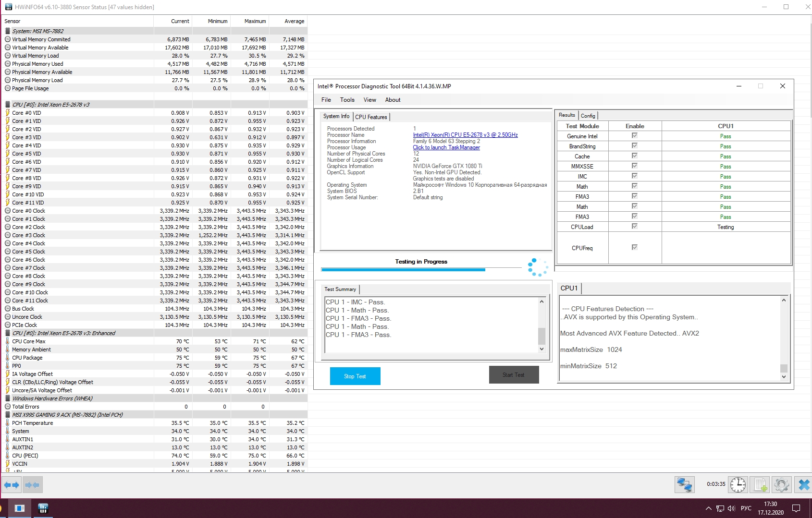Click the Stop Test button
812x518 pixels.
coord(355,376)
